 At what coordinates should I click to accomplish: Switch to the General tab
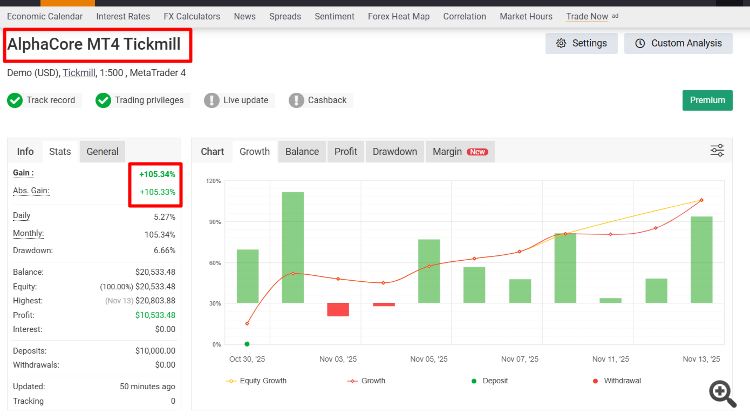pyautogui.click(x=102, y=152)
